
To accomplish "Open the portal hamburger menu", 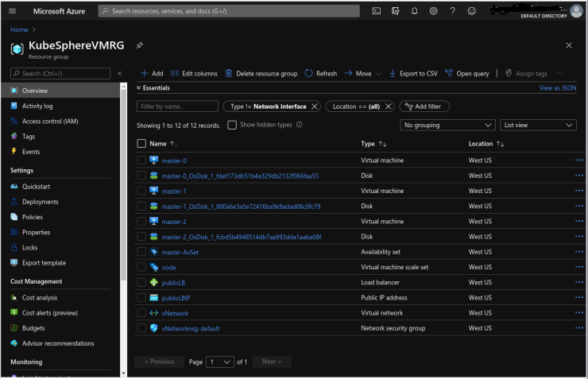I will click(x=13, y=11).
